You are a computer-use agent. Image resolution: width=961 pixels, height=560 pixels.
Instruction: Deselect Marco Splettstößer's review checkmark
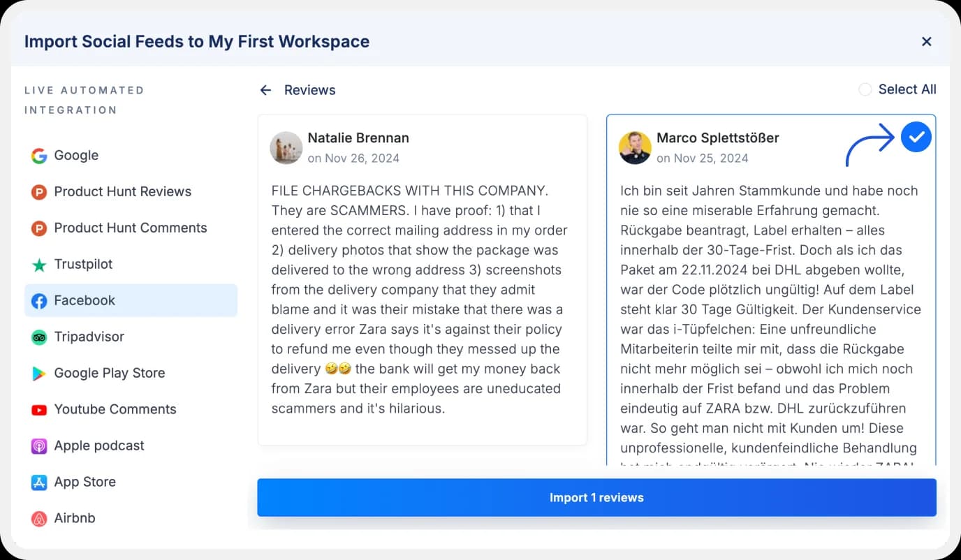point(916,137)
